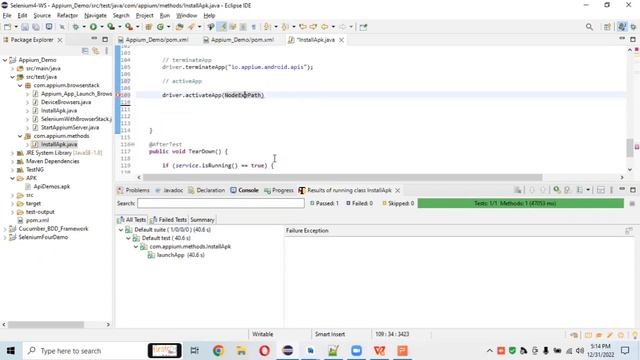Click the TestNG results Search field

(x=221, y=203)
